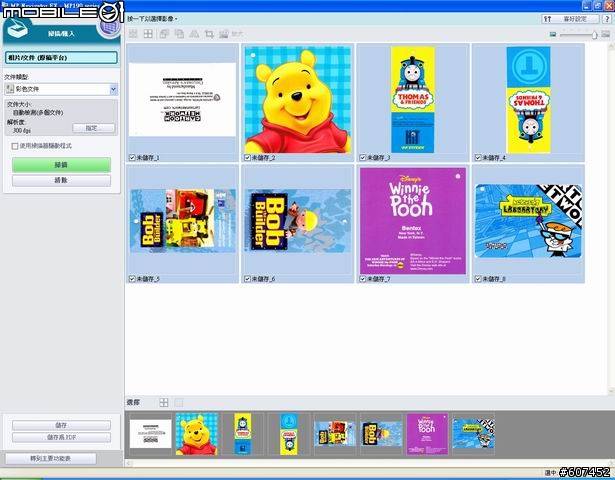Rotate the image right using the toolbar icon
This screenshot has height=480, width=615.
tap(179, 34)
